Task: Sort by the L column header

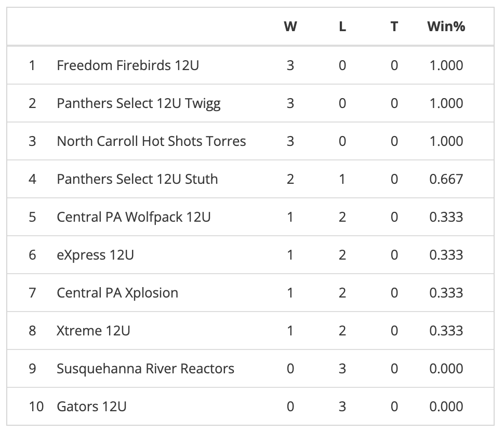Action: point(342,26)
